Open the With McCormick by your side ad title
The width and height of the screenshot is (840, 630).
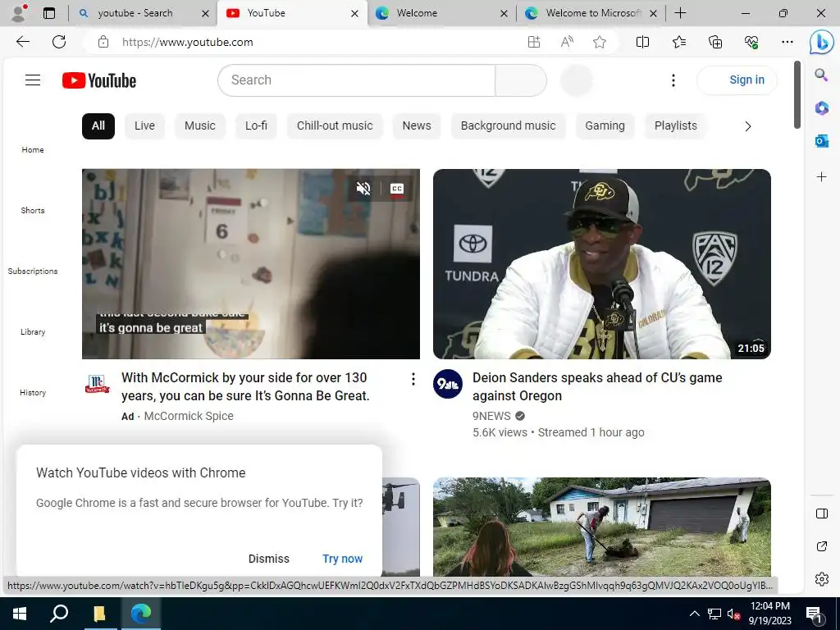click(246, 386)
